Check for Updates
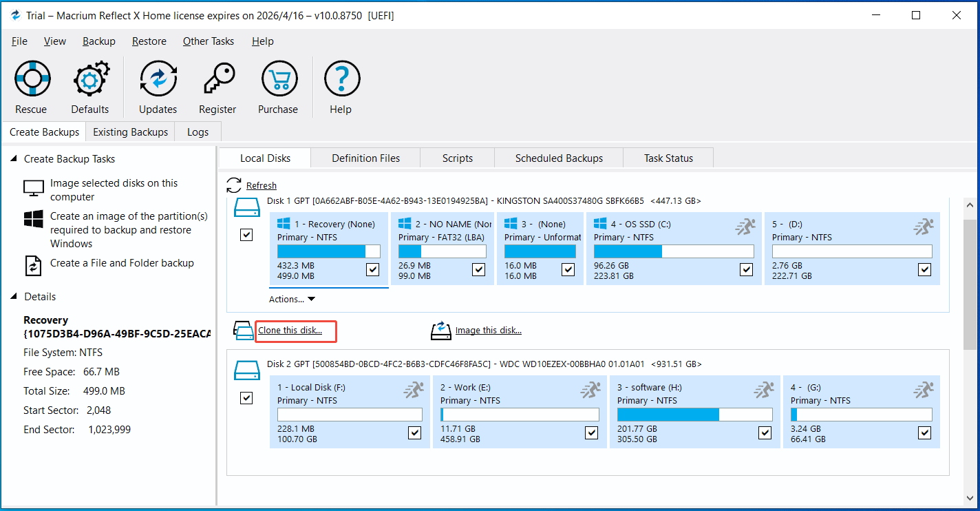 coord(158,86)
